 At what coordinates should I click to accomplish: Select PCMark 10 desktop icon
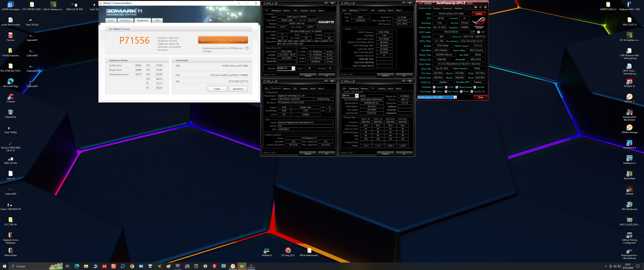click(629, 83)
